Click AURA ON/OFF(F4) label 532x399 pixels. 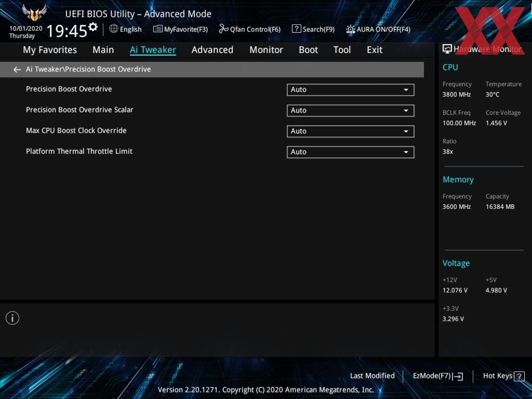[383, 29]
